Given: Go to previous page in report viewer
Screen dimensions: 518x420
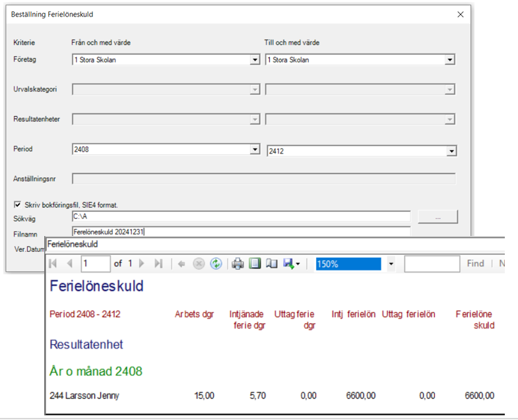Looking at the screenshot, I should point(70,264).
